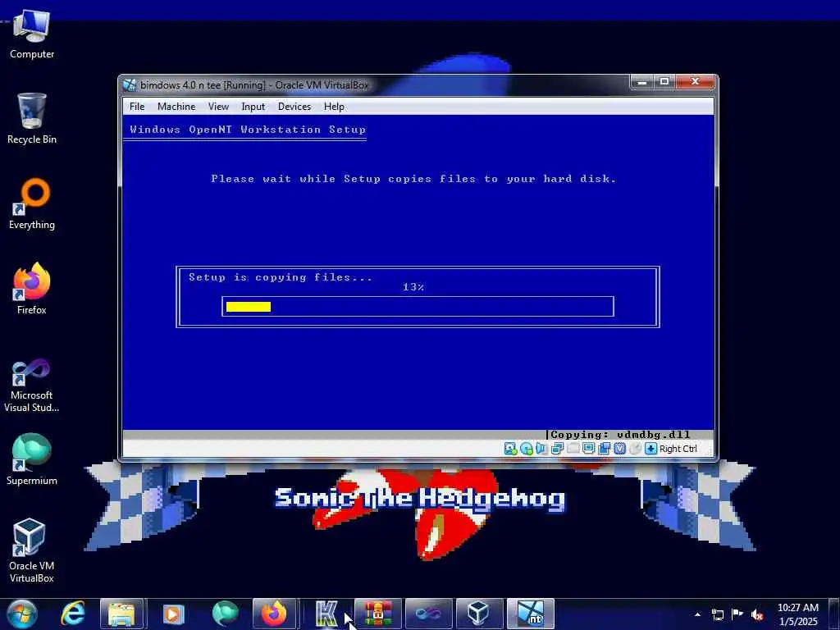Click the K application icon on the taskbar
This screenshot has height=630, width=840.
326,614
